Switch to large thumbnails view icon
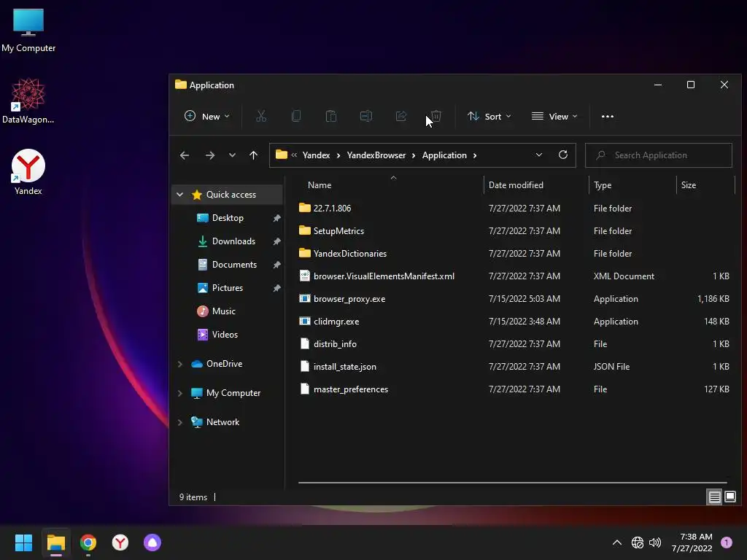 point(730,497)
